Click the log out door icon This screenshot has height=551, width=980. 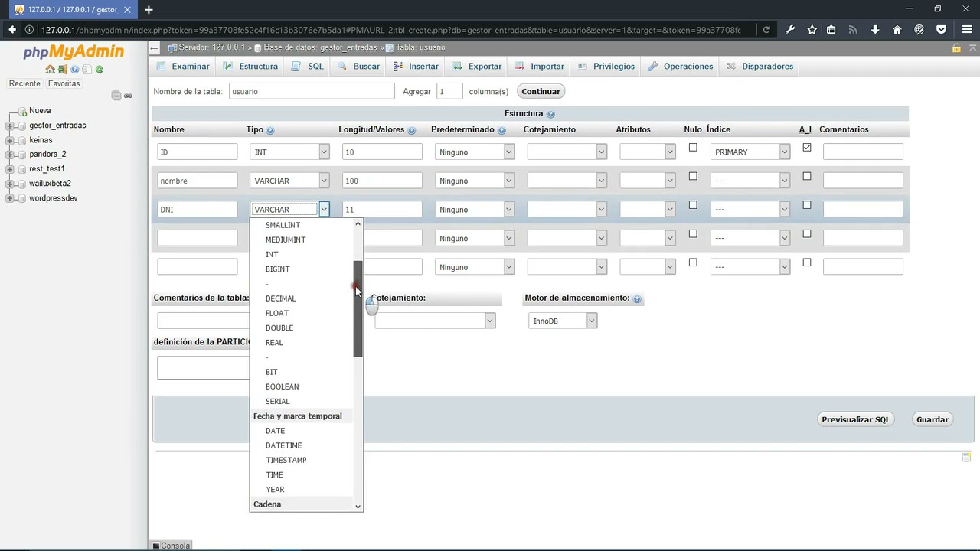(63, 70)
